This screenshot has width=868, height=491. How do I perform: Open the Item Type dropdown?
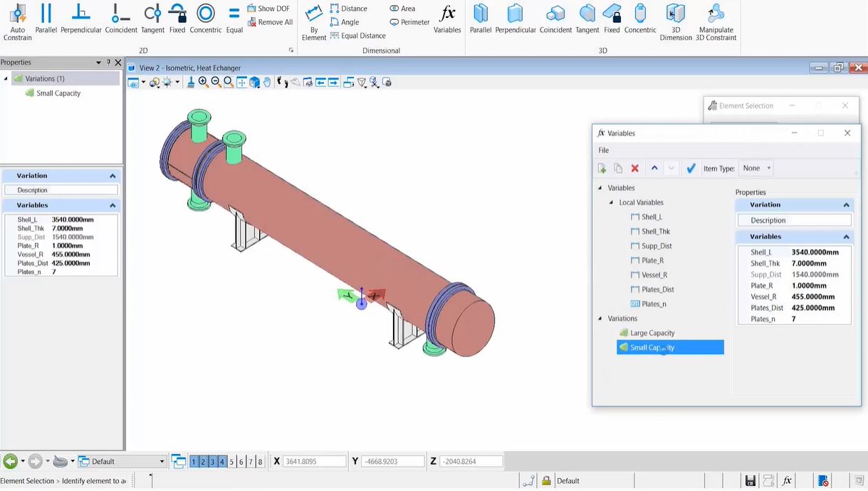coord(756,169)
